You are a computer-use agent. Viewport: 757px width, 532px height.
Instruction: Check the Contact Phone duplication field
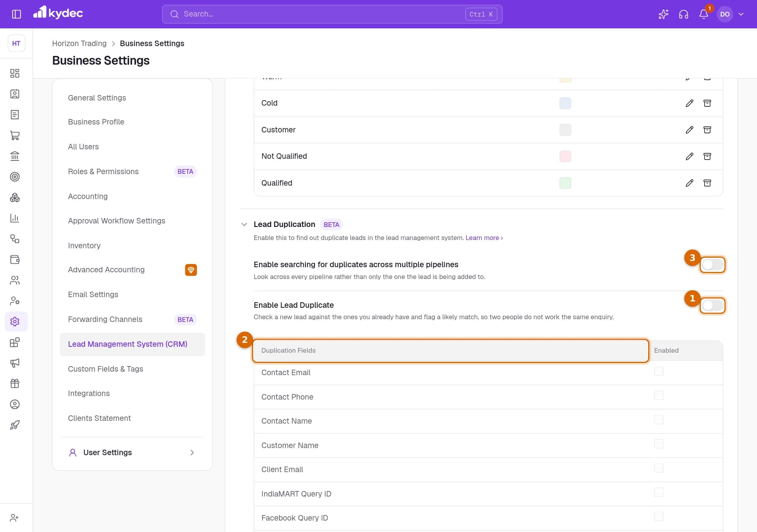tap(659, 395)
